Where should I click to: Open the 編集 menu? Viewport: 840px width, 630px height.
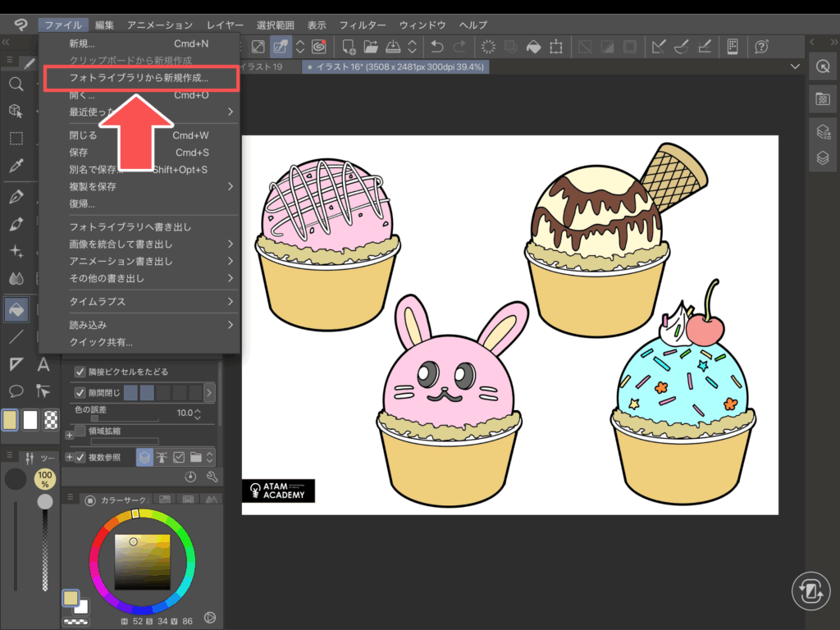[x=104, y=25]
